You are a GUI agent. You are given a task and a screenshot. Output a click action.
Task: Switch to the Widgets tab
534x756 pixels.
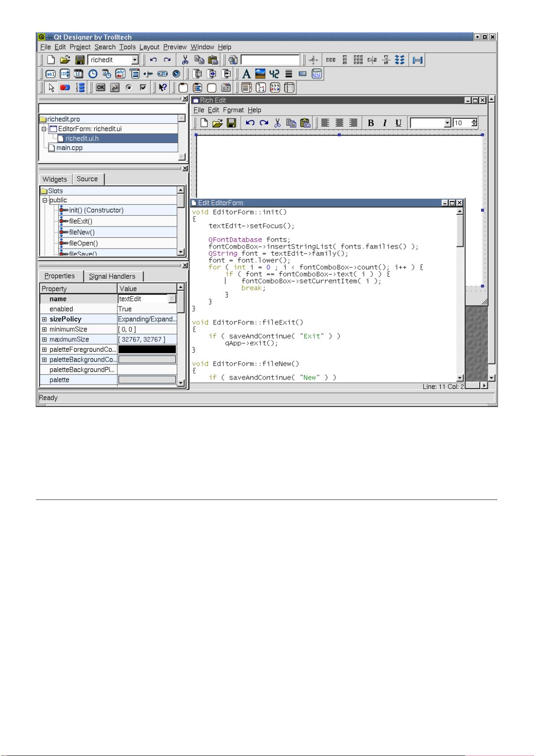point(55,179)
